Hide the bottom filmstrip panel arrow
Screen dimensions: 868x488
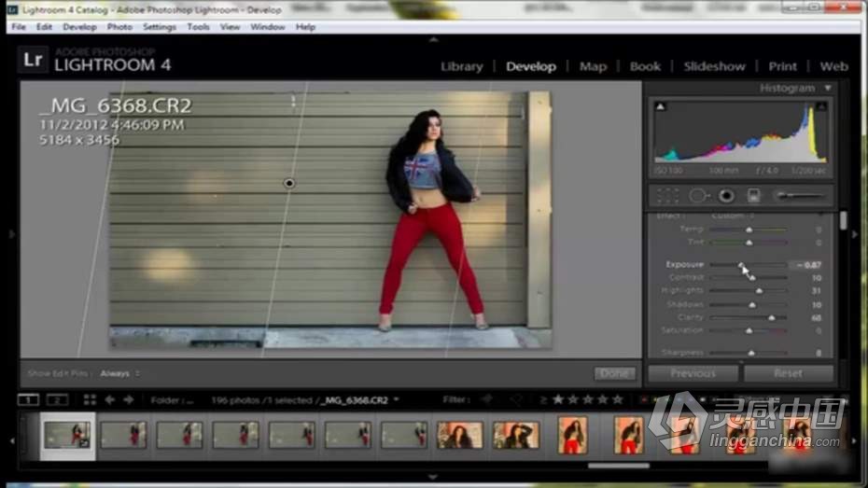[433, 477]
